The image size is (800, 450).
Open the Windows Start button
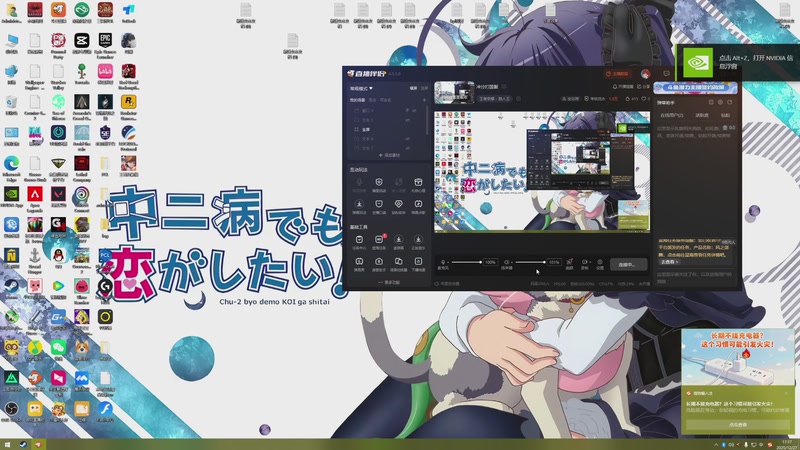[x=7, y=444]
